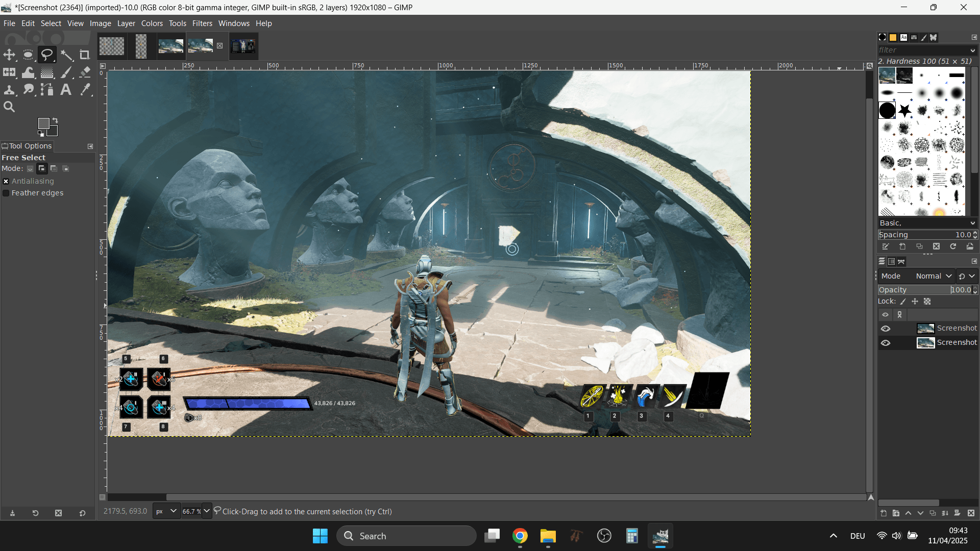Choose the Eraser tool
The height and width of the screenshot is (551, 980).
coord(85,72)
